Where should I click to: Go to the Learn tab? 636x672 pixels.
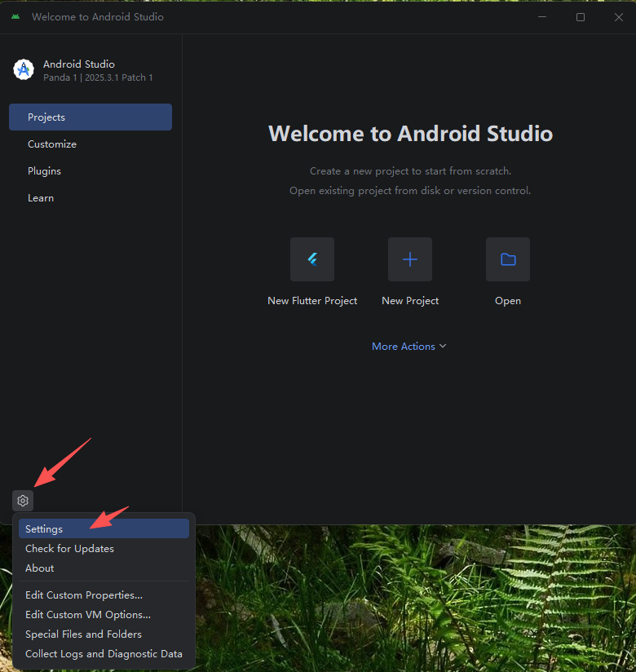[x=91, y=198]
